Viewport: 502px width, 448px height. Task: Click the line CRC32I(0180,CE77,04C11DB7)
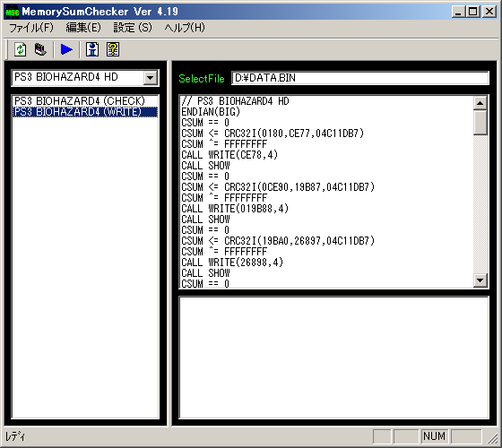click(273, 134)
